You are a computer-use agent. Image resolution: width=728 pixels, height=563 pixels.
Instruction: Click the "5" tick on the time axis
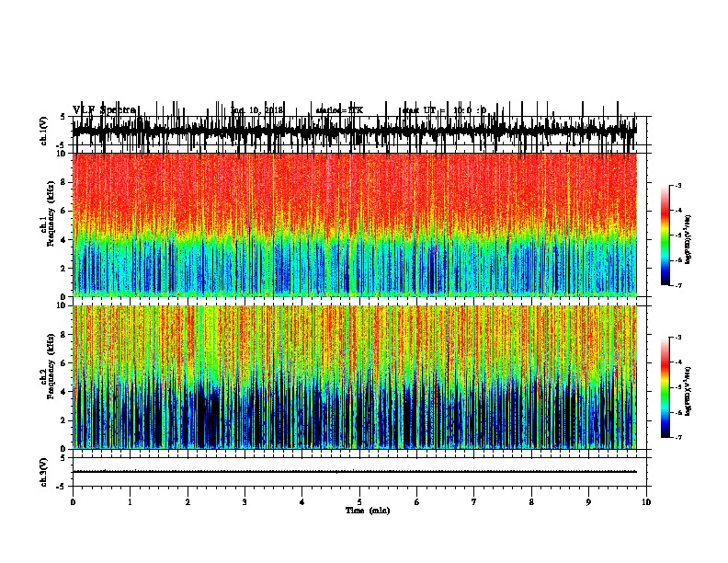(x=359, y=502)
